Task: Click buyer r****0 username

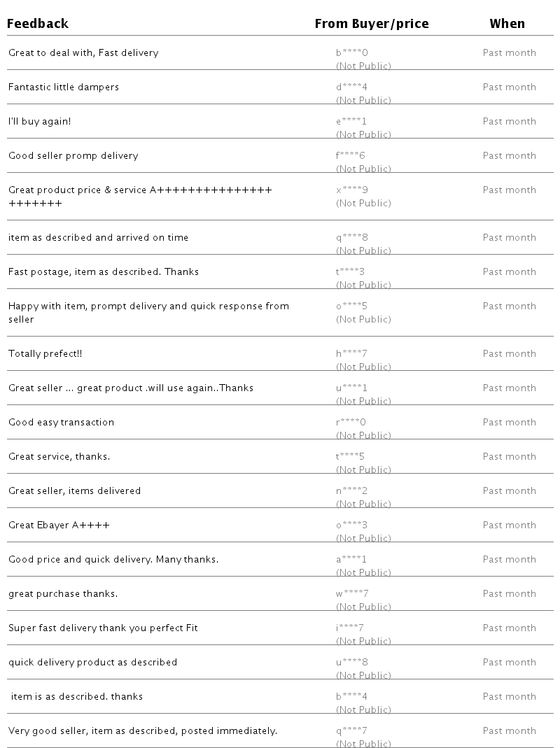Action: click(351, 422)
